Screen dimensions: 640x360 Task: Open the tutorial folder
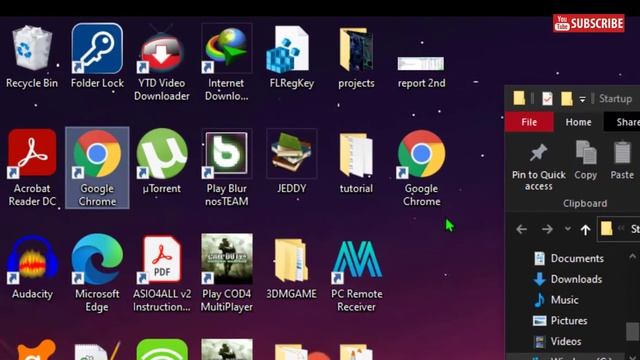(356, 162)
